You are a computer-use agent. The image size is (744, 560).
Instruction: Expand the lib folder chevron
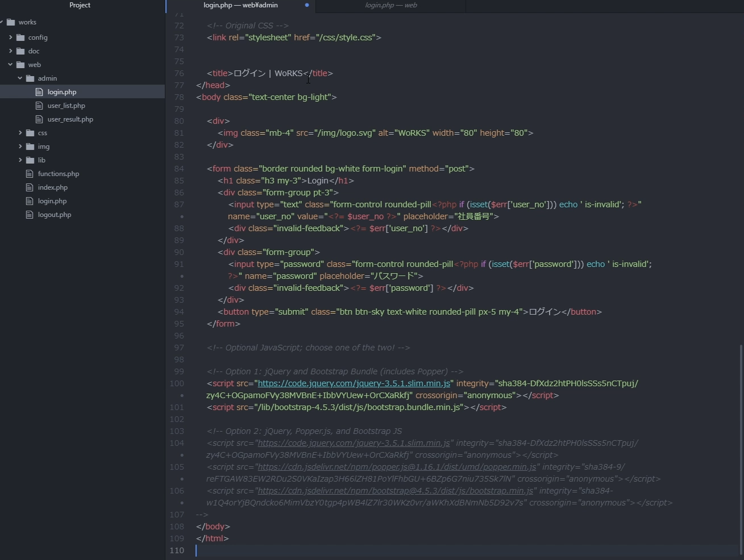click(20, 160)
